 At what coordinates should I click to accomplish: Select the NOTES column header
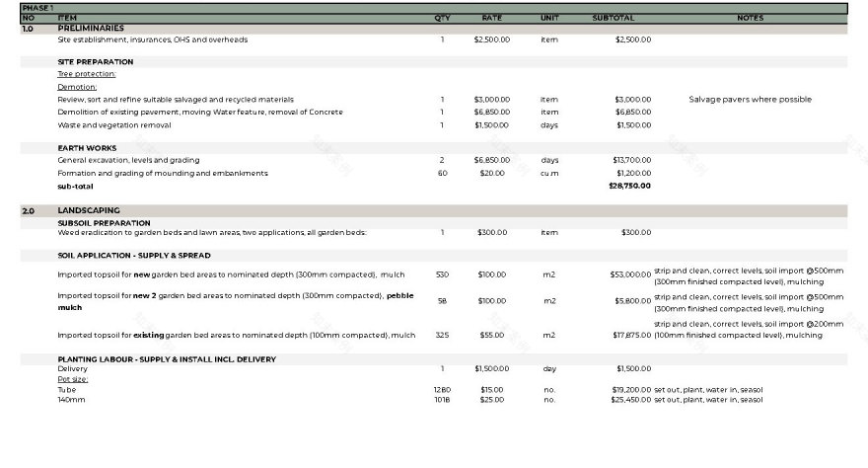(750, 18)
